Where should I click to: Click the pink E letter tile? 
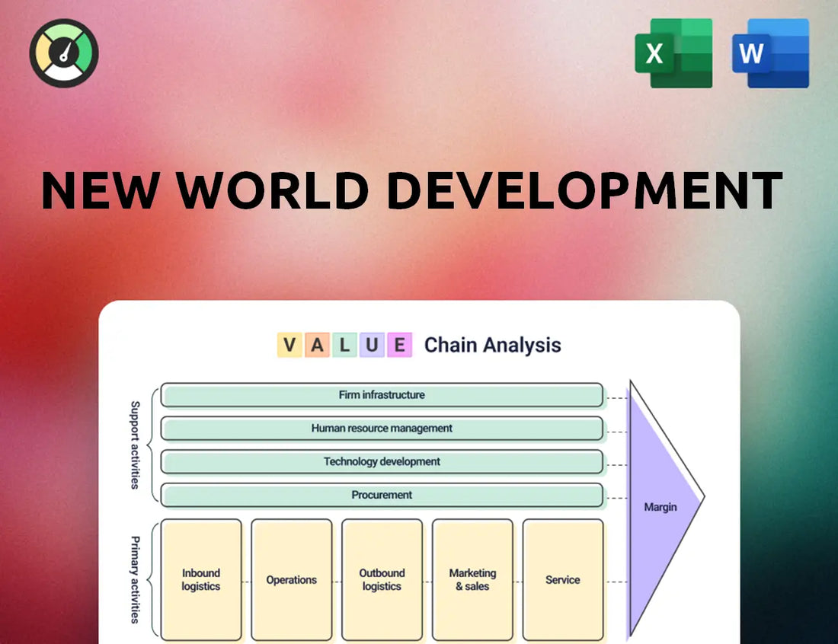pos(400,345)
